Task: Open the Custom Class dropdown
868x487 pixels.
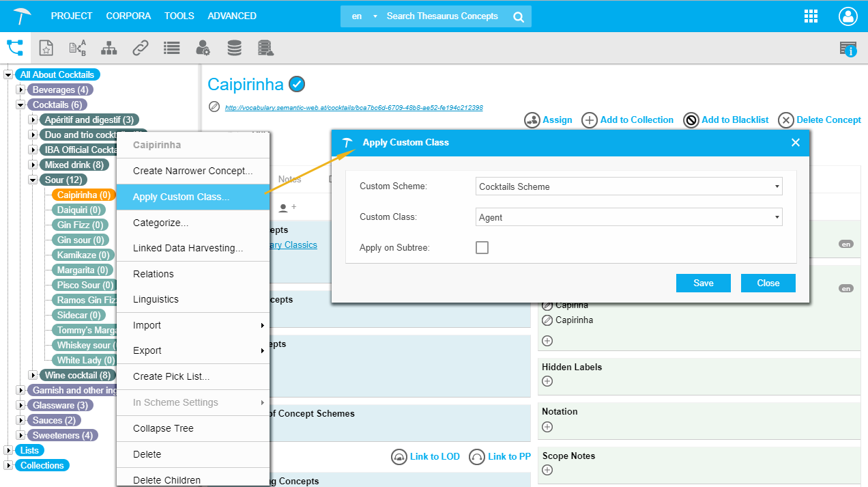Action: coord(628,217)
